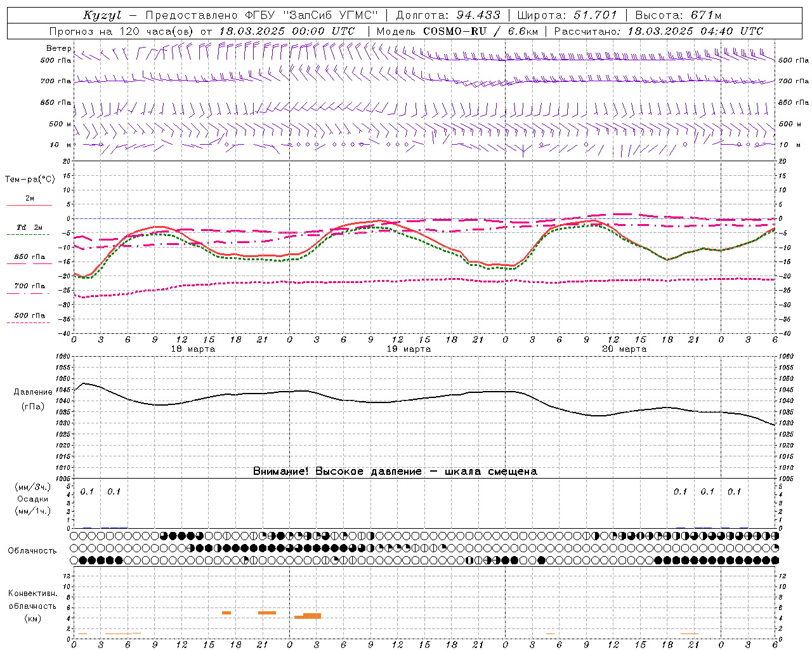This screenshot has height=650, width=812.
Task: Select the 'Высота: 671м' elevation text
Action: click(x=678, y=15)
